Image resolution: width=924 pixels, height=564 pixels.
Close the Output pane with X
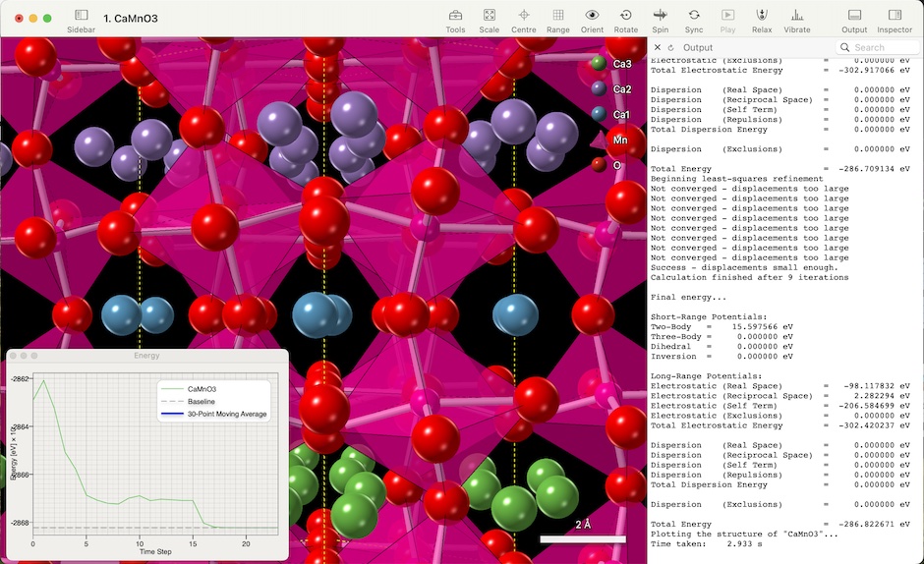click(x=658, y=47)
